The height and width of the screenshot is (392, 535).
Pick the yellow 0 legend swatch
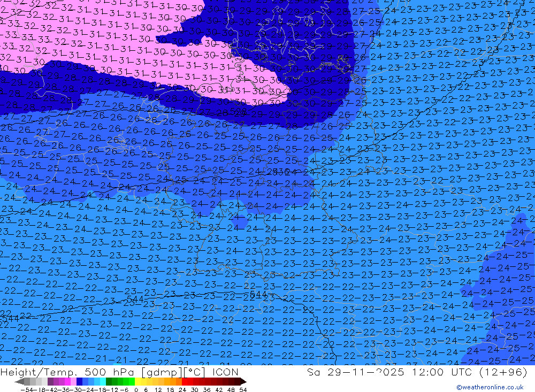point(137,381)
